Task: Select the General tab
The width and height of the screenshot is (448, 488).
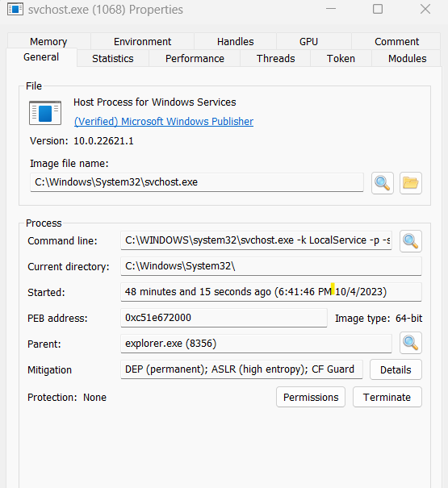Action: pos(41,57)
